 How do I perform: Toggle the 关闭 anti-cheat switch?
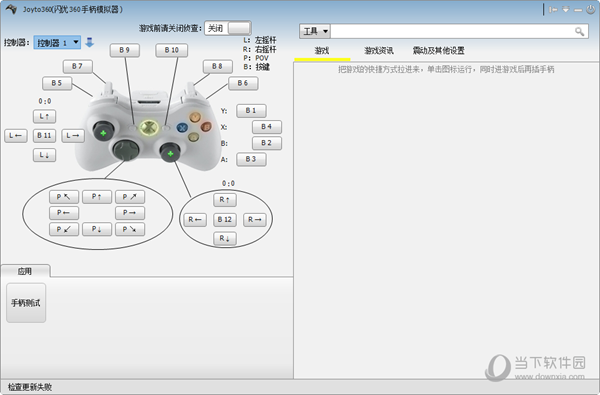click(x=228, y=28)
